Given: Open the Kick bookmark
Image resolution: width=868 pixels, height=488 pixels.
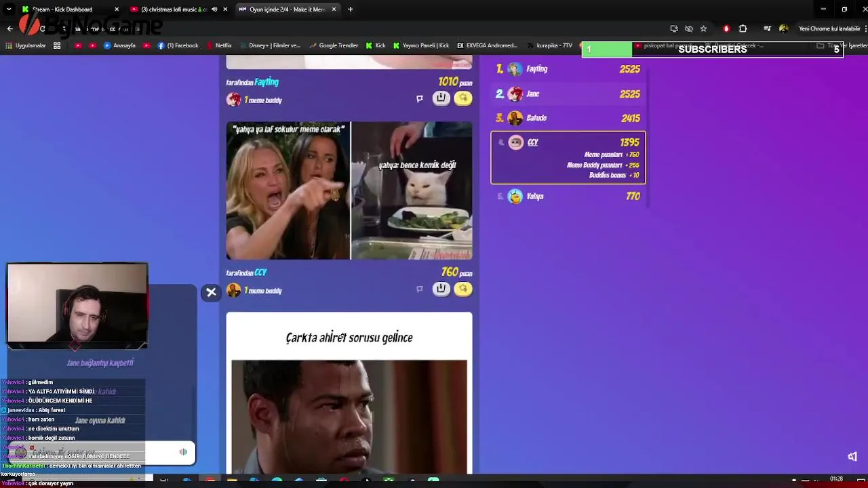Looking at the screenshot, I should pyautogui.click(x=376, y=45).
